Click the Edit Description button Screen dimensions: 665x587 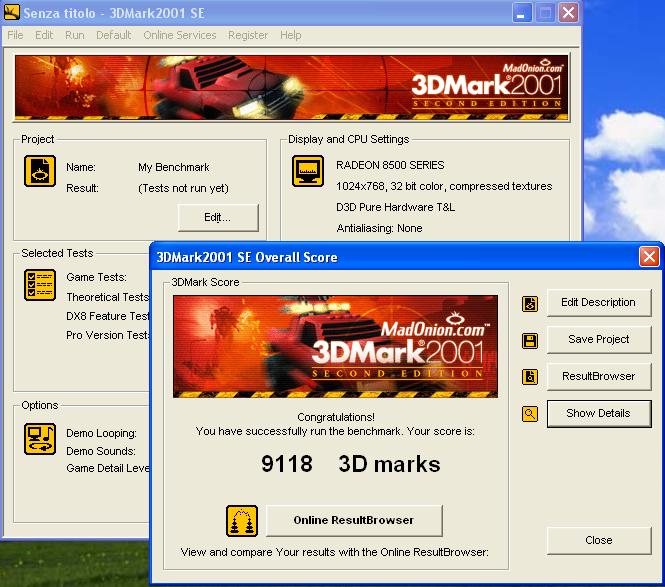(599, 302)
